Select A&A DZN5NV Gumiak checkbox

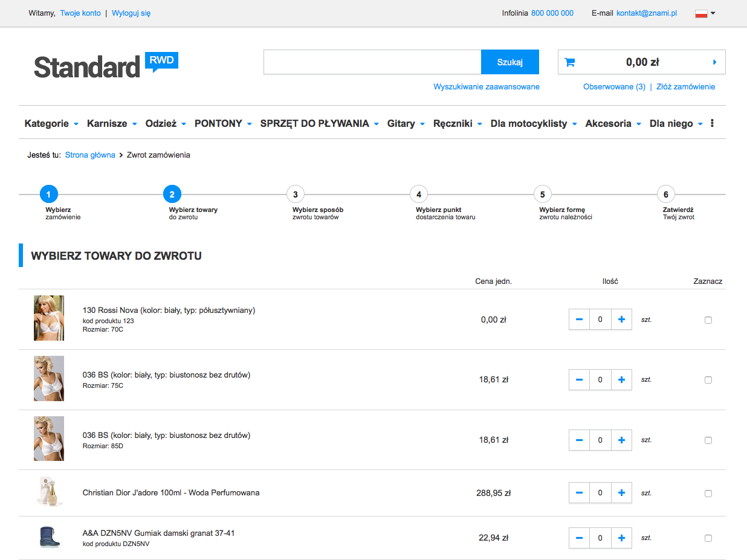[708, 538]
